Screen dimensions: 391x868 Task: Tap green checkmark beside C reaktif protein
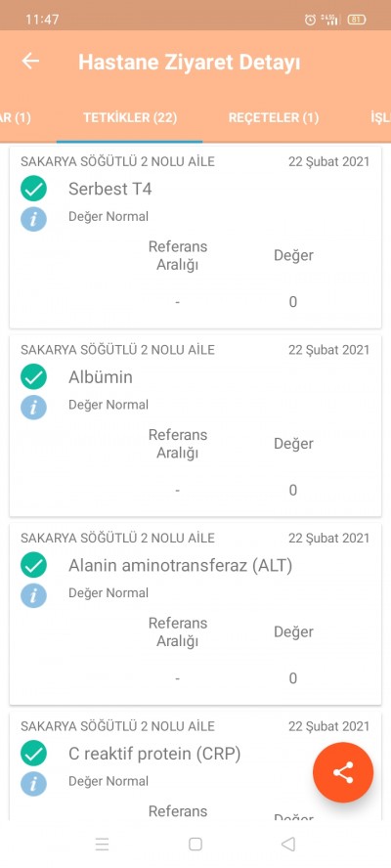pyautogui.click(x=34, y=754)
